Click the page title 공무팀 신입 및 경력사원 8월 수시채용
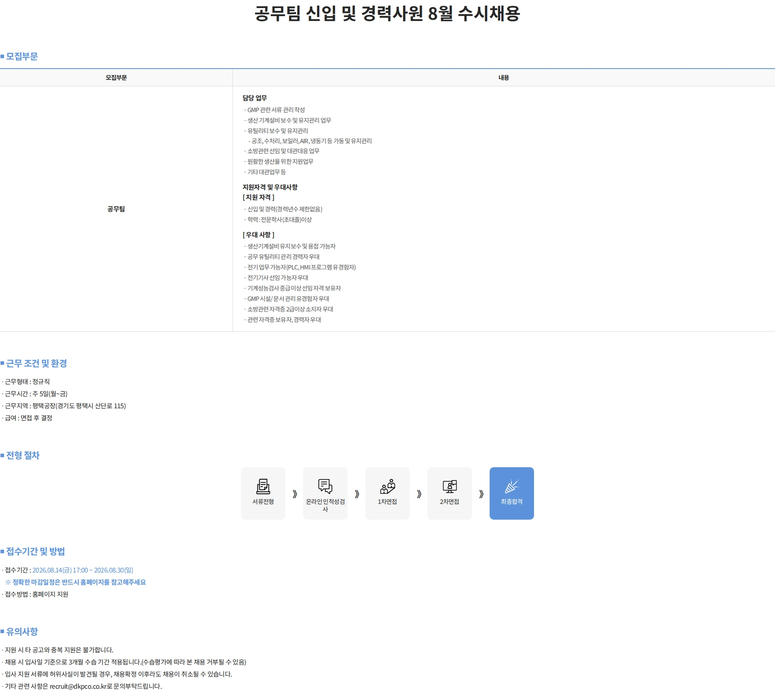Viewport: 775px width, 700px height. [387, 13]
